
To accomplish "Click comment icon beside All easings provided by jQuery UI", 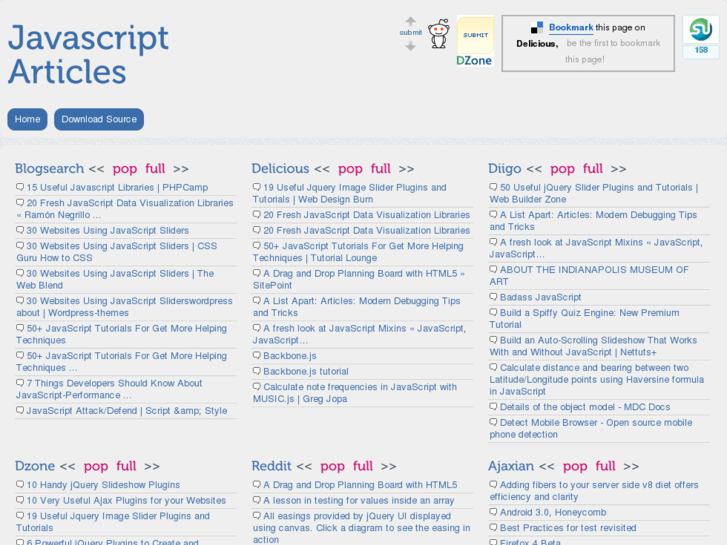I will click(256, 515).
